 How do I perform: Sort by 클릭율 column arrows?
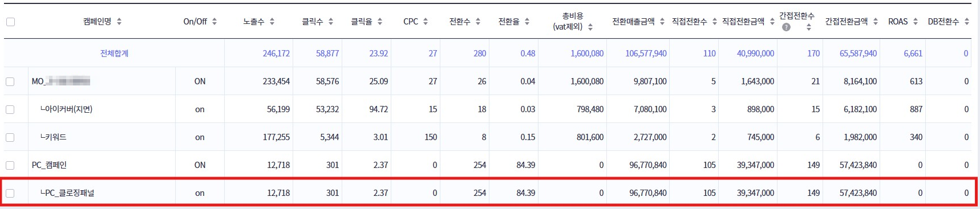380,22
